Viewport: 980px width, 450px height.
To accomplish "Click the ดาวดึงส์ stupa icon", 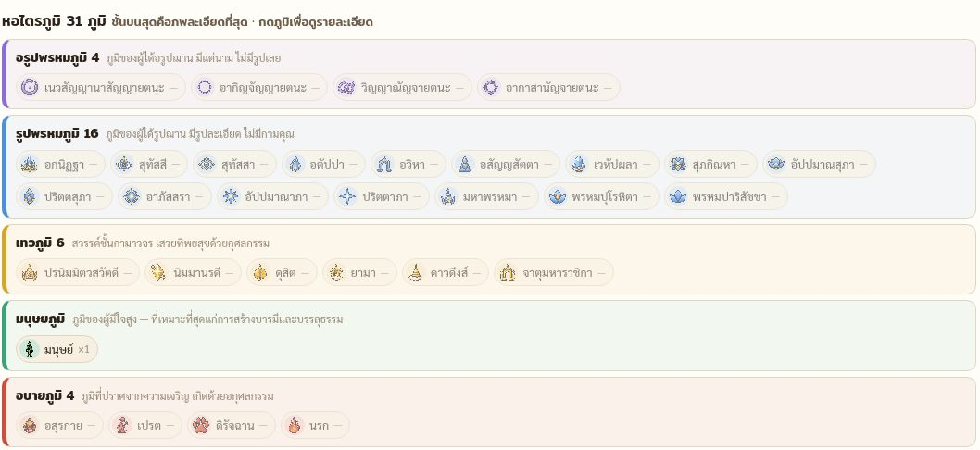I will point(416,272).
